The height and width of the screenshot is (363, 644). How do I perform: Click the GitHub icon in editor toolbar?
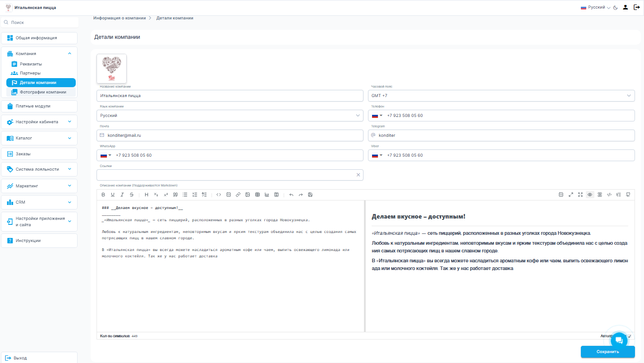tap(628, 195)
